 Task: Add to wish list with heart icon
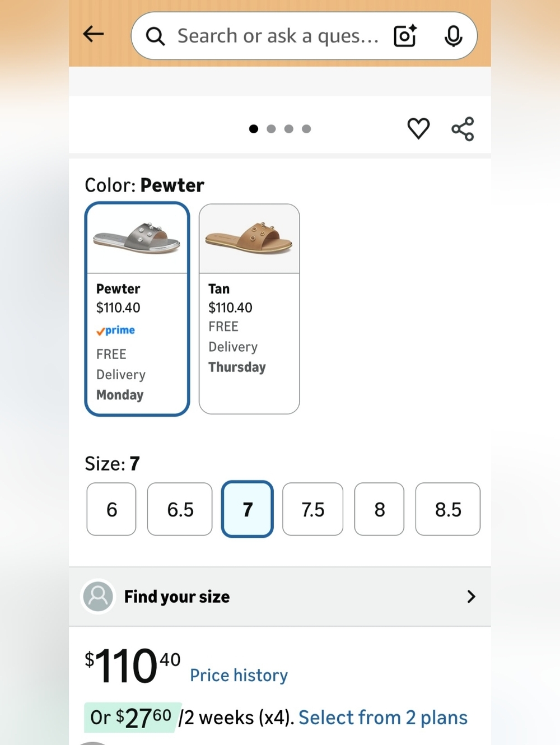click(418, 128)
